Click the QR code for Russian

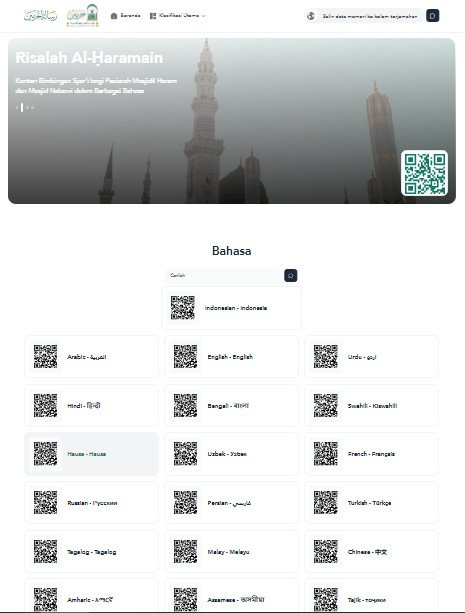click(x=45, y=503)
